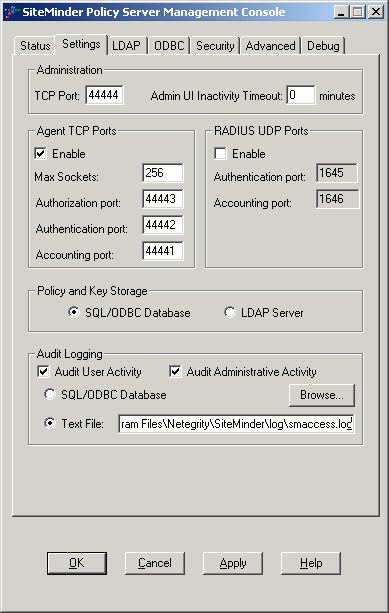389x613 pixels.
Task: Open the ODBC tab
Action: 169,46
